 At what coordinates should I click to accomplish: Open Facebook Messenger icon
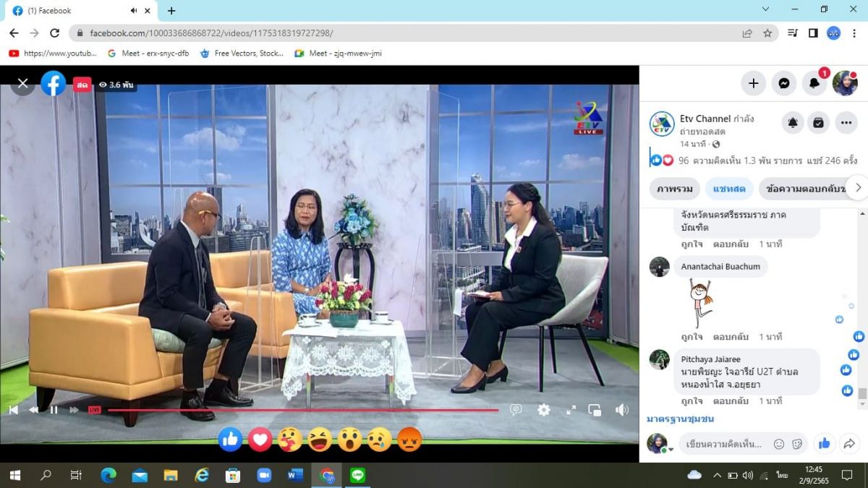coord(783,83)
